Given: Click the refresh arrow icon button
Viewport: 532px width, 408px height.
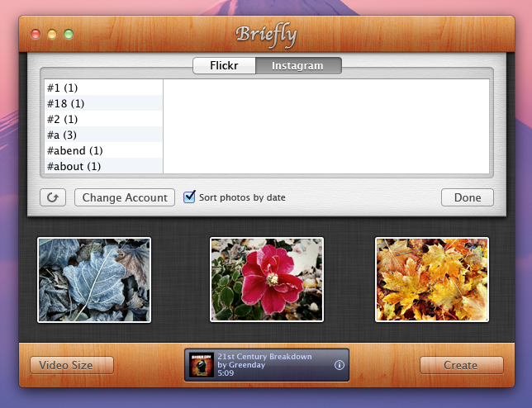Looking at the screenshot, I should [x=53, y=197].
